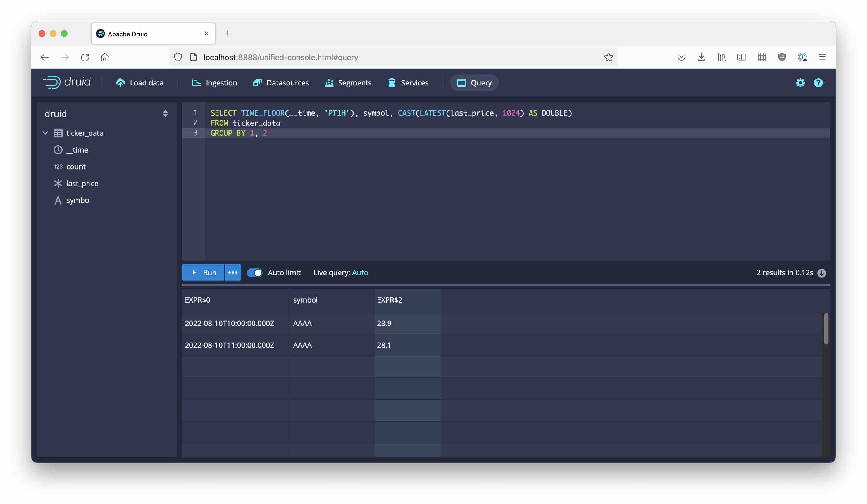Open the Druid settings gear

(801, 83)
